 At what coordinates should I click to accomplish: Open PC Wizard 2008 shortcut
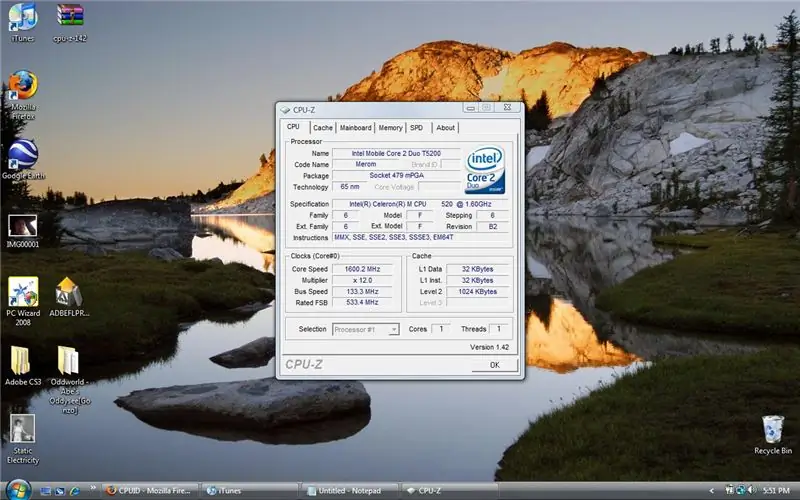pyautogui.click(x=23, y=301)
